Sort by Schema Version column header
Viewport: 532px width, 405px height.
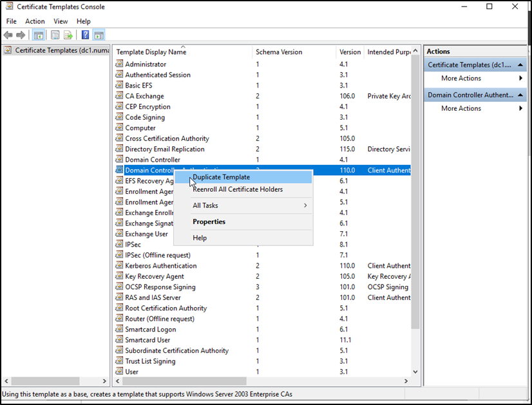pos(279,52)
